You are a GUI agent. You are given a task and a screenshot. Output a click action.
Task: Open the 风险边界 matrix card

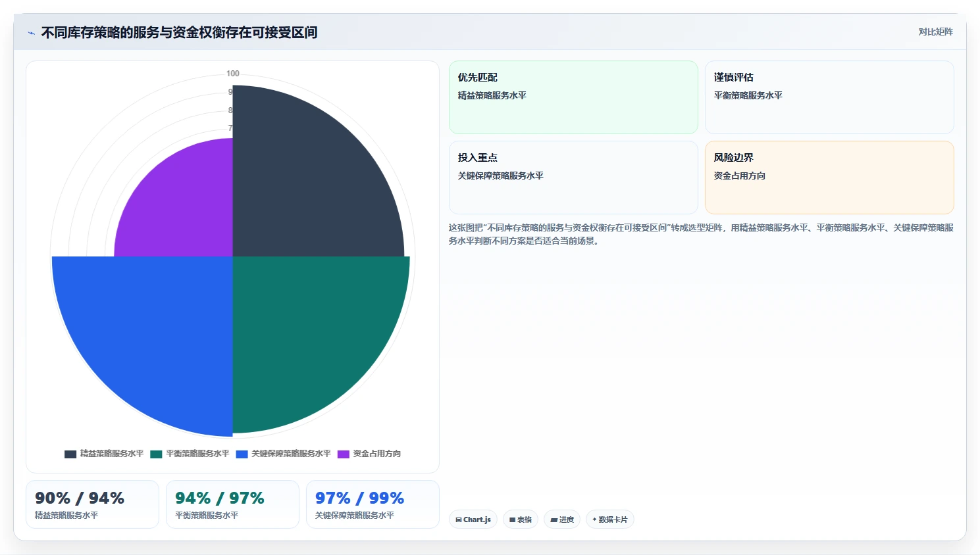[x=829, y=178]
